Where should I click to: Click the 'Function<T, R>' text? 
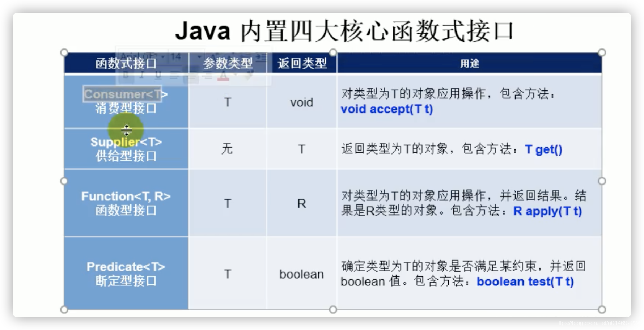click(126, 196)
